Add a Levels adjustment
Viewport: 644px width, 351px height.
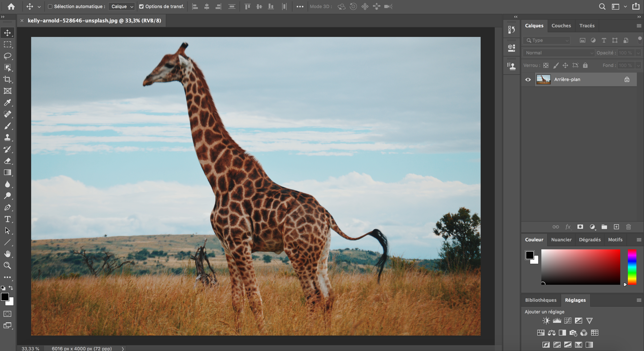[557, 321]
